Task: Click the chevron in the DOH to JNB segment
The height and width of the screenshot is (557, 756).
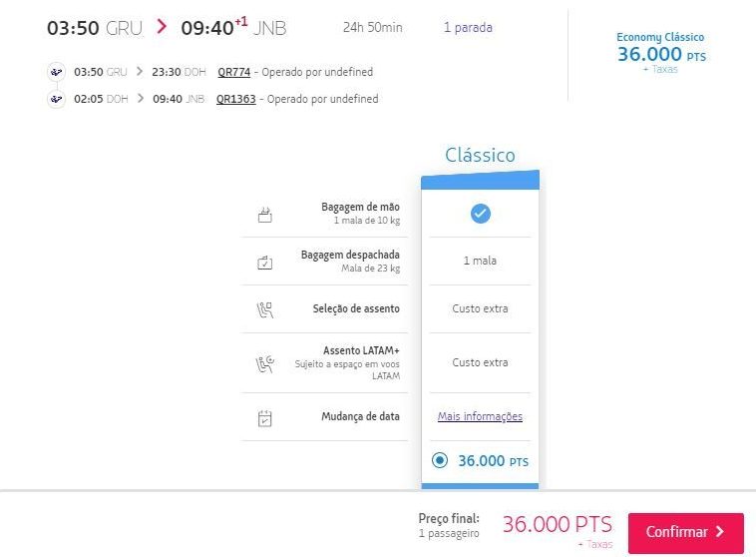Action: pyautogui.click(x=141, y=99)
